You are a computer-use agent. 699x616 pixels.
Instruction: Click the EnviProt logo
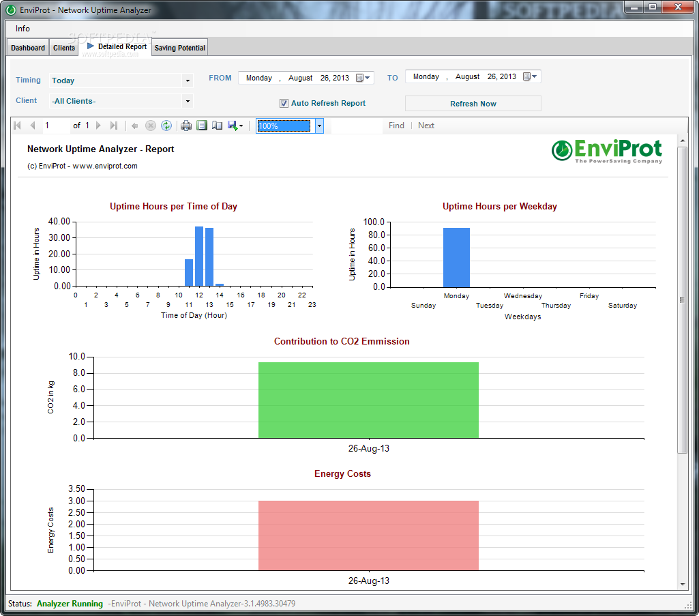point(607,151)
